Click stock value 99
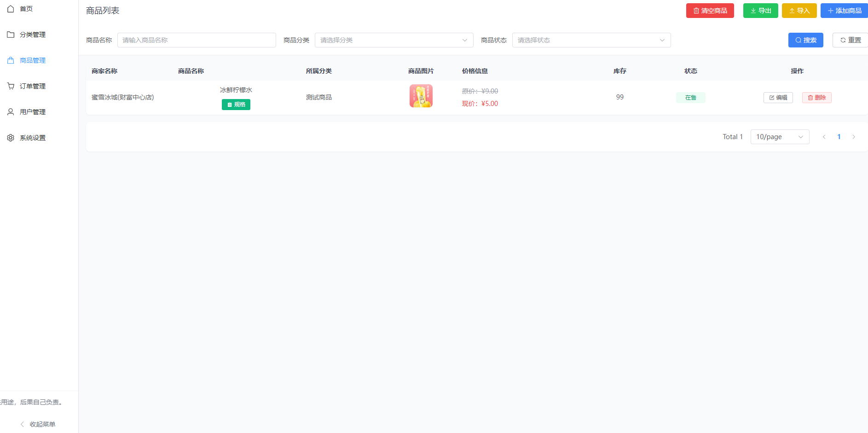 coord(620,97)
